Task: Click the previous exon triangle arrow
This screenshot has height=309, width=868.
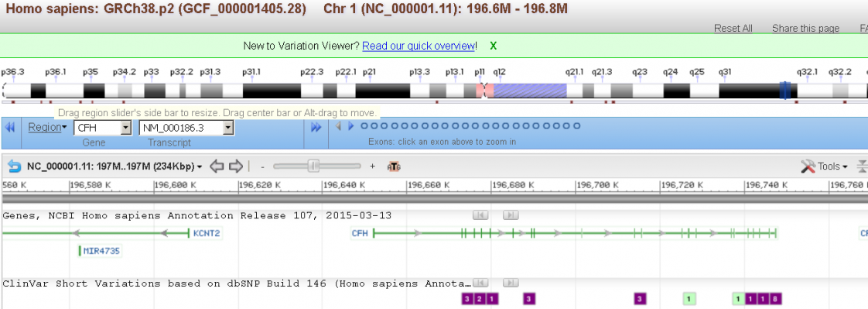Action: [x=338, y=126]
